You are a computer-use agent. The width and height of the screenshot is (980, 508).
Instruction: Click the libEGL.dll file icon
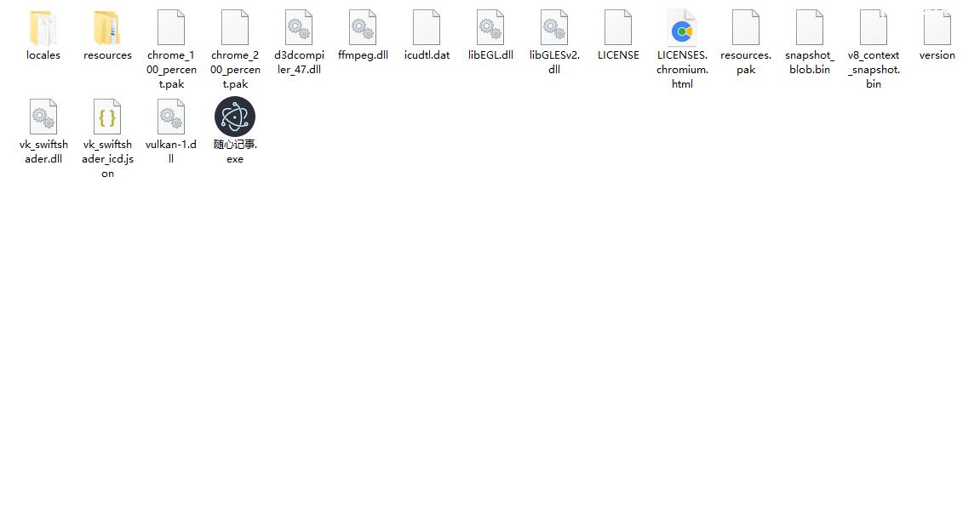tap(490, 29)
